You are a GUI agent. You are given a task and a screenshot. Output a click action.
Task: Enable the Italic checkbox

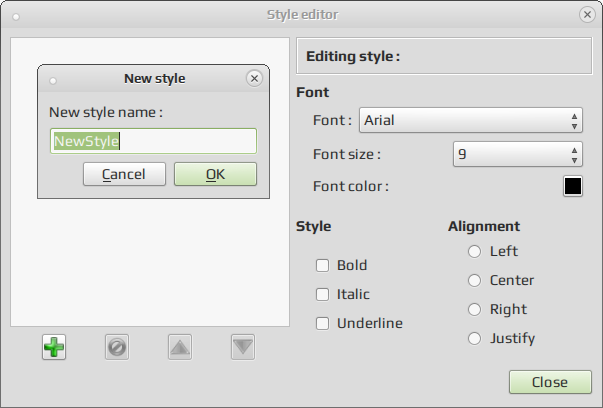[x=322, y=295]
